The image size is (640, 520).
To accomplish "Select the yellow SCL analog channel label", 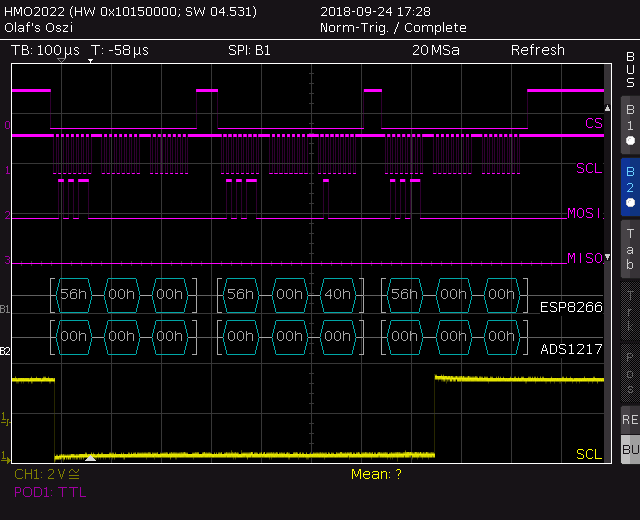I will tap(589, 454).
